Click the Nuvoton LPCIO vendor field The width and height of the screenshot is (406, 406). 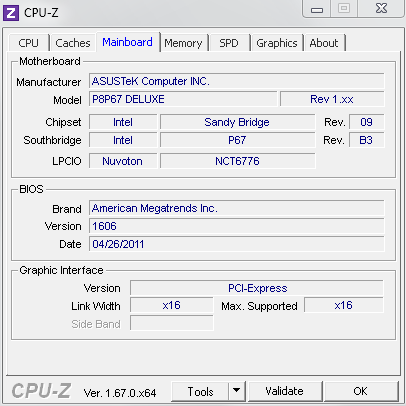point(123,161)
